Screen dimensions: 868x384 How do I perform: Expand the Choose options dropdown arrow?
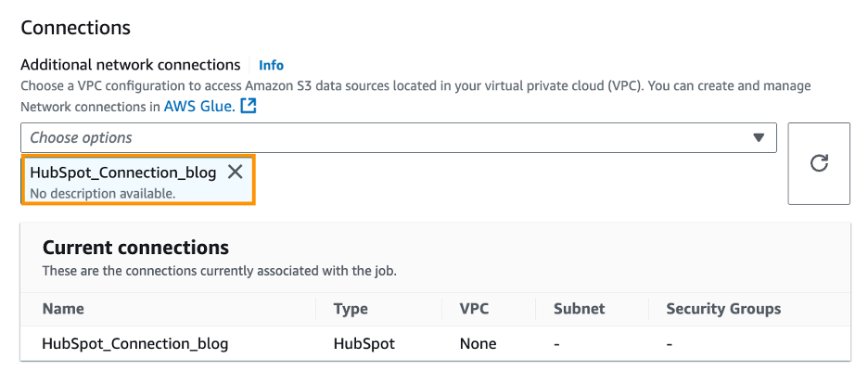pos(759,137)
